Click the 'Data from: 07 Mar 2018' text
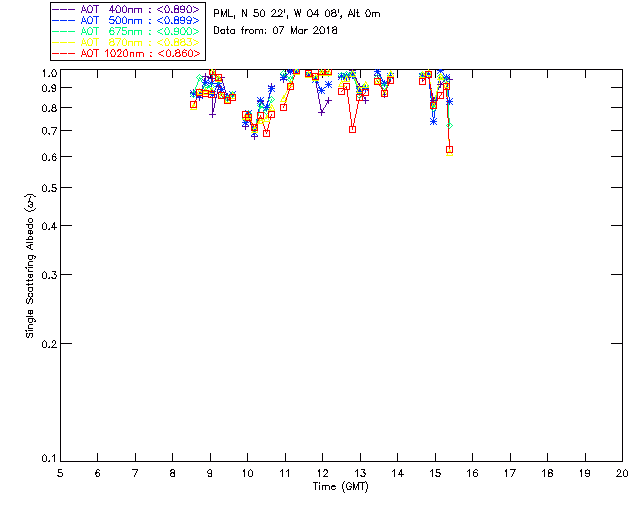Image resolution: width=640 pixels, height=512 pixels. 276,31
